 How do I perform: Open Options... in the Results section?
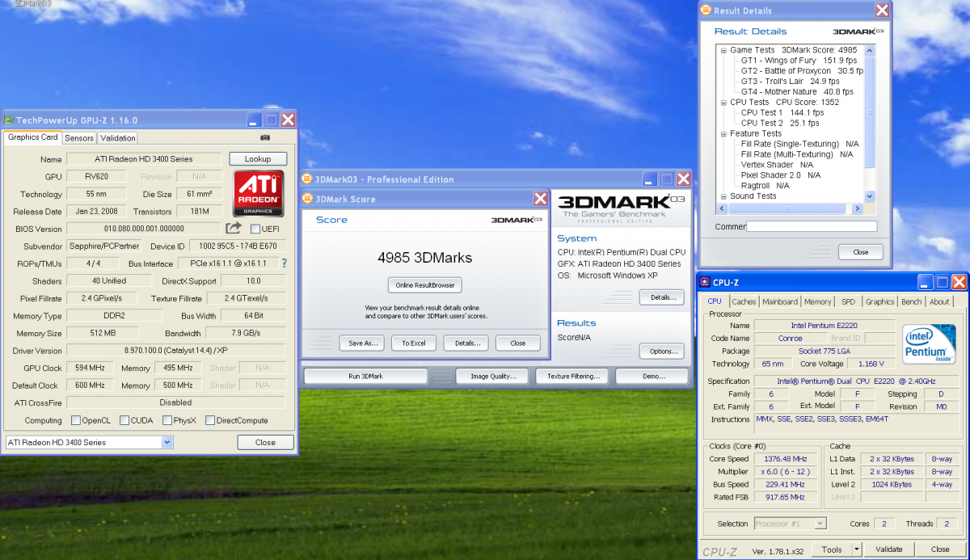pyautogui.click(x=662, y=352)
